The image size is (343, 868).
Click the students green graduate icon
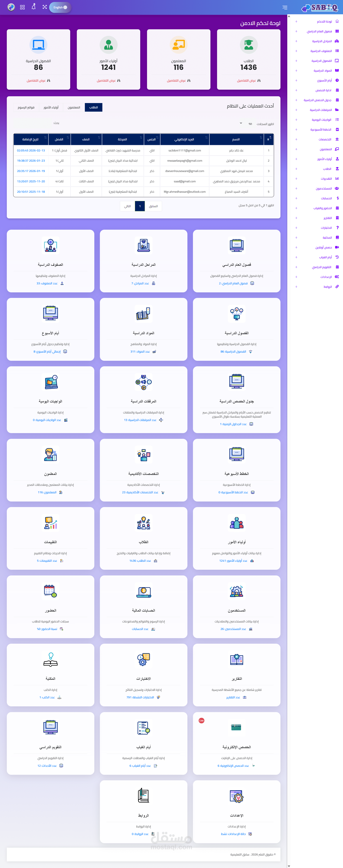tap(249, 45)
